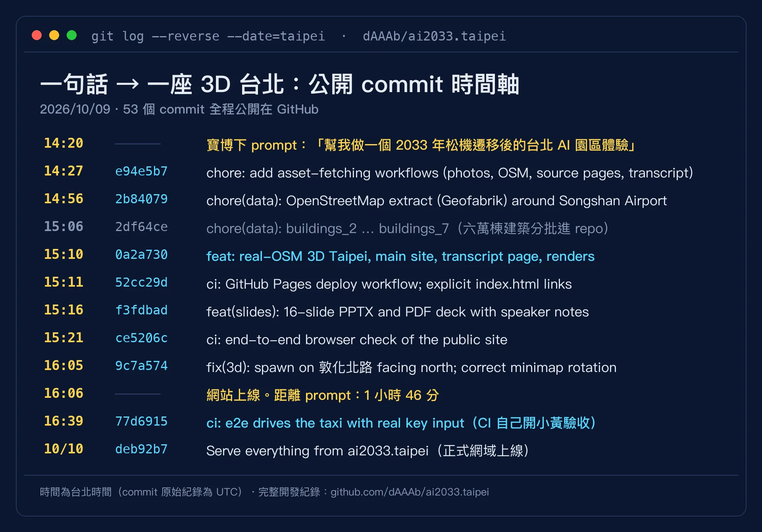Select the 15:11 timestamp

(63, 282)
